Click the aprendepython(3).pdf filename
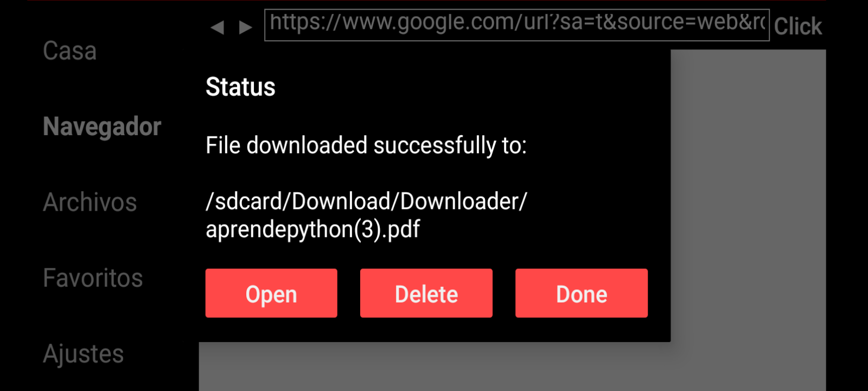 [x=312, y=229]
